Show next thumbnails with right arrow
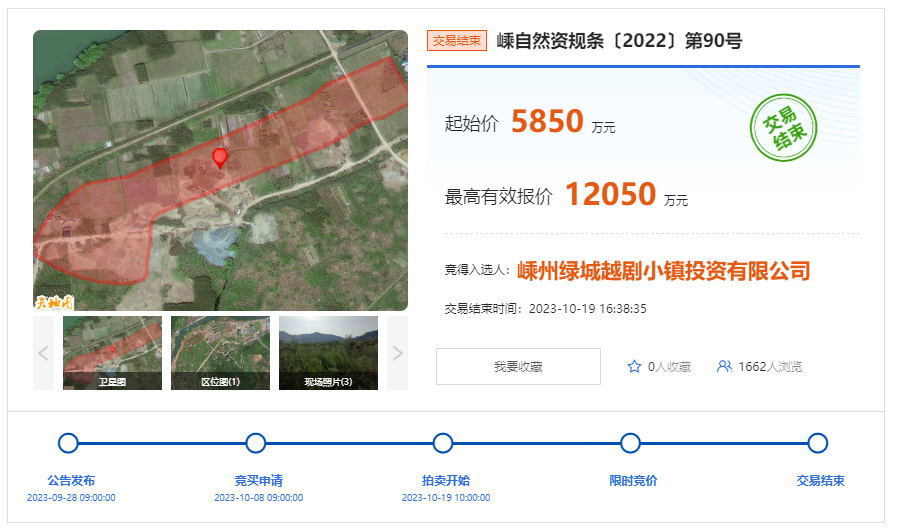 (397, 353)
